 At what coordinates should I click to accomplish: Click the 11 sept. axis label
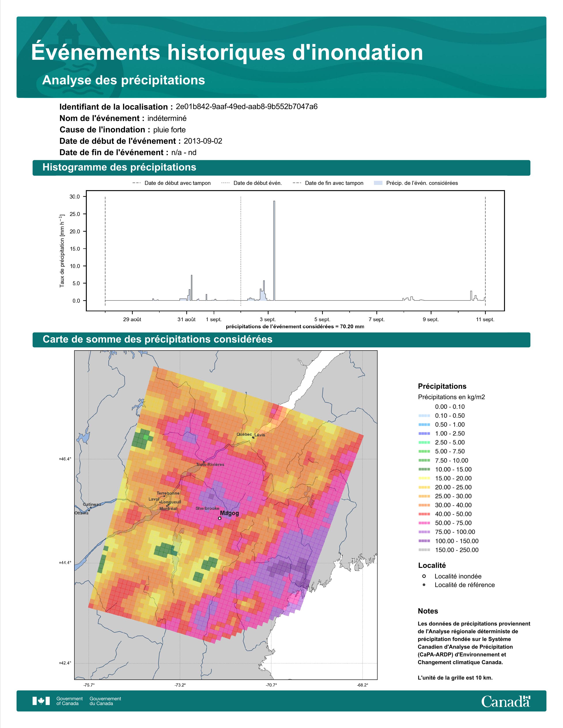pos(485,319)
